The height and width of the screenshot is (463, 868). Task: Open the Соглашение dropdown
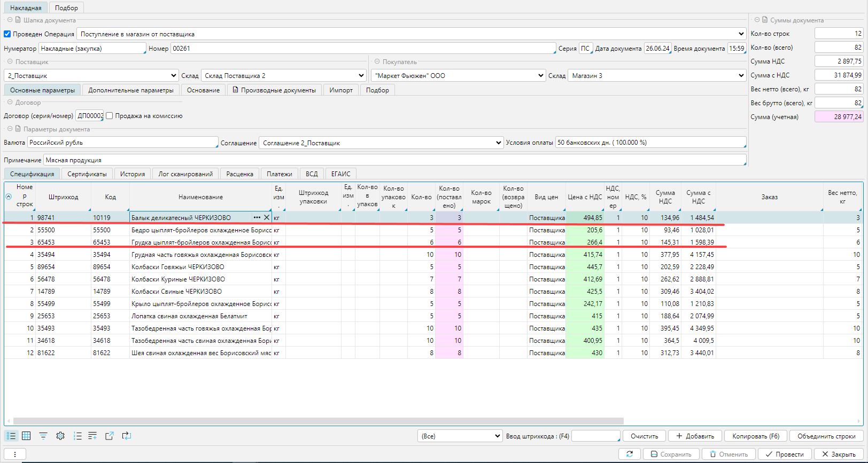click(498, 143)
